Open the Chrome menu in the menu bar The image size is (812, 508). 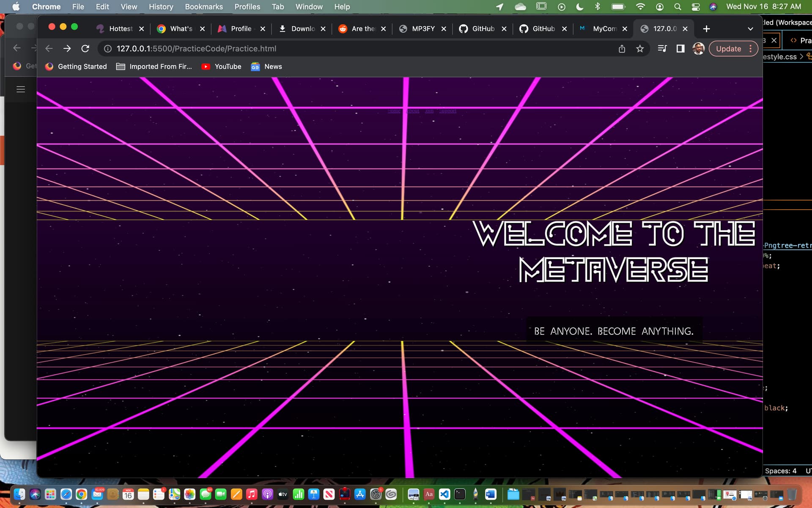tap(46, 7)
